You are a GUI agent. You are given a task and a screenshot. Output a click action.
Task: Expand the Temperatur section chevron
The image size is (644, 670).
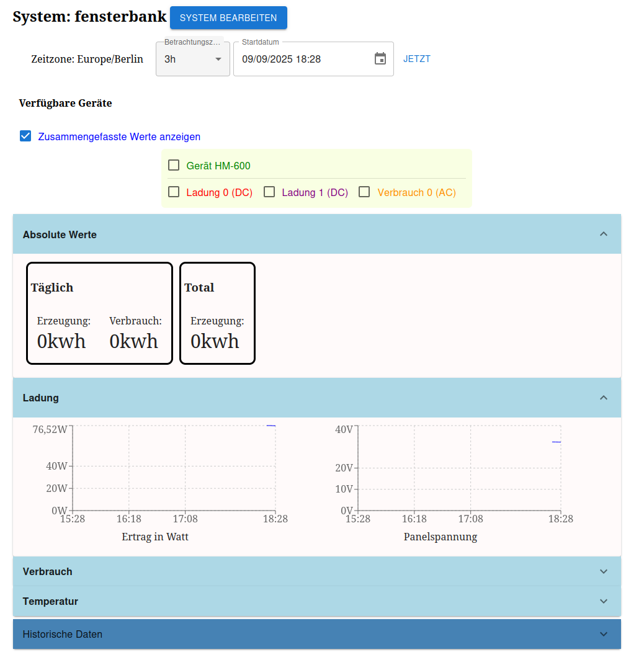pyautogui.click(x=603, y=601)
